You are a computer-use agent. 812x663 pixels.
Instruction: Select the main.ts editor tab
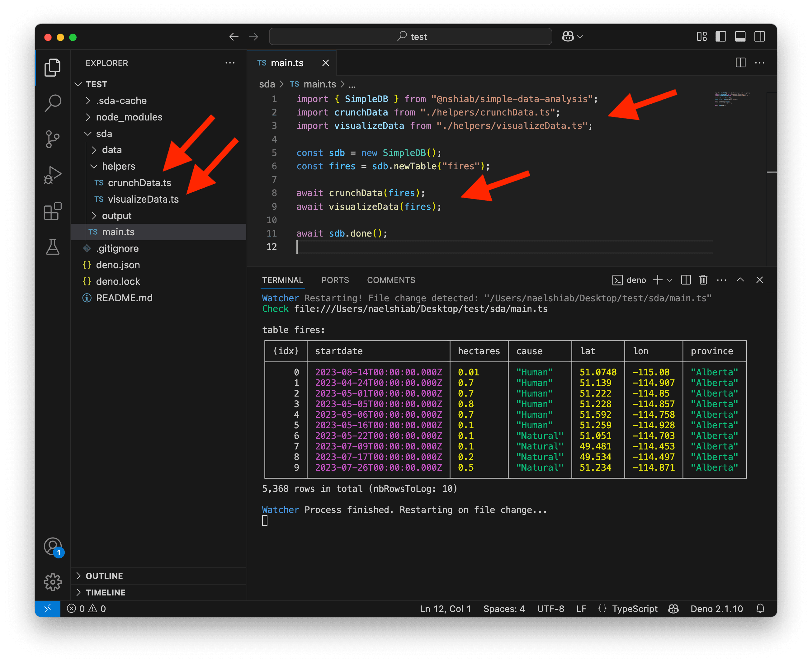[291, 63]
